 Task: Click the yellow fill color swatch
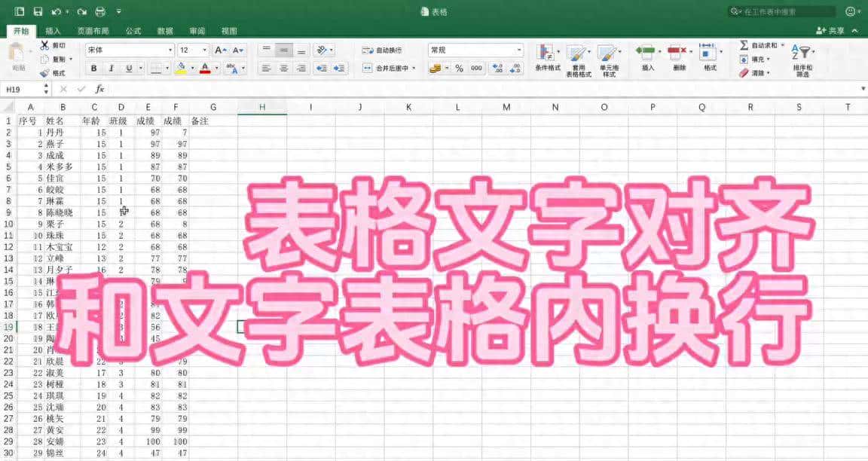(x=181, y=69)
